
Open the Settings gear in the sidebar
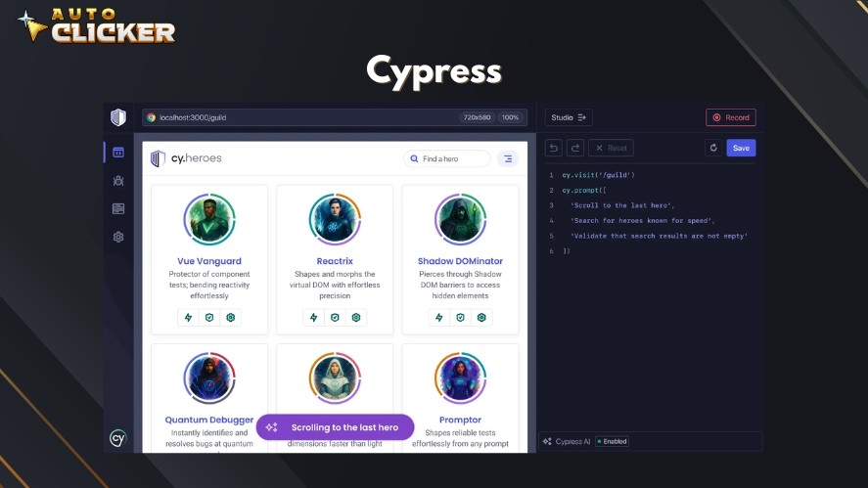point(117,237)
